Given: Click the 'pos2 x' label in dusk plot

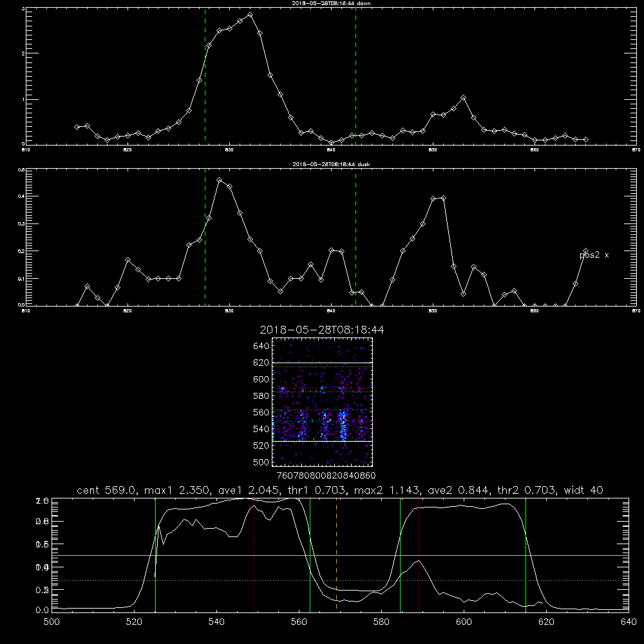Looking at the screenshot, I should click(594, 255).
